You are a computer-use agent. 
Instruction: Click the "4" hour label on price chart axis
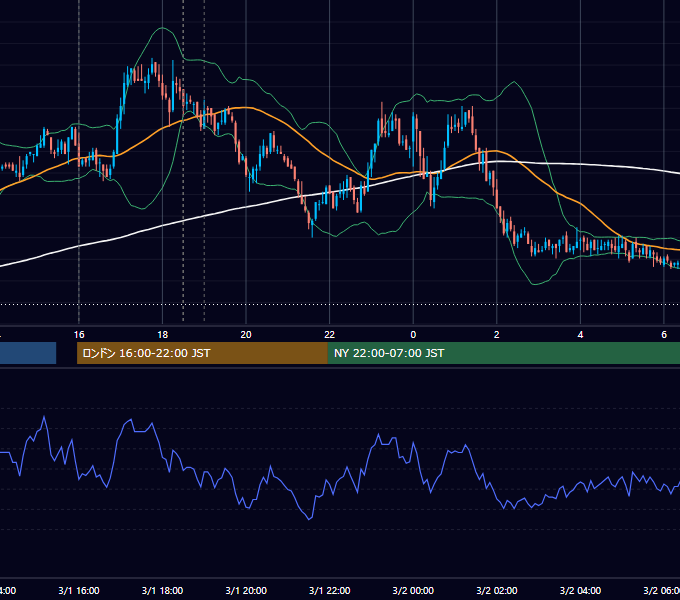click(580, 335)
